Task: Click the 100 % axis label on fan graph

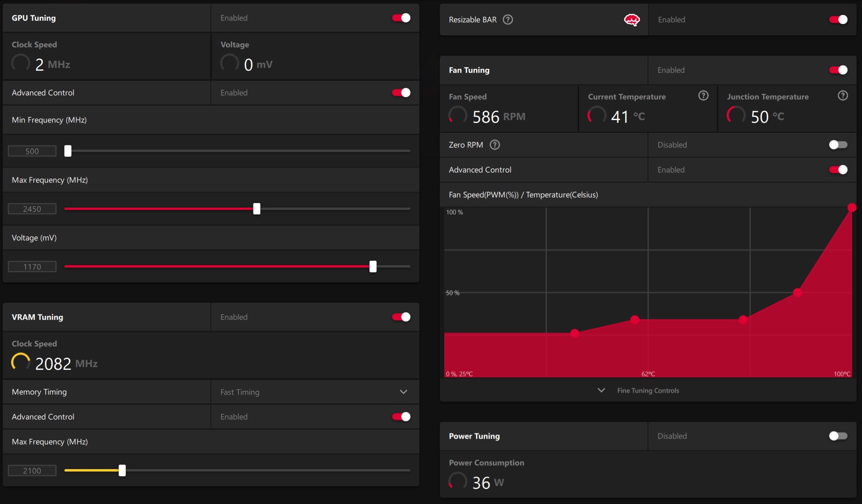Action: [x=454, y=212]
